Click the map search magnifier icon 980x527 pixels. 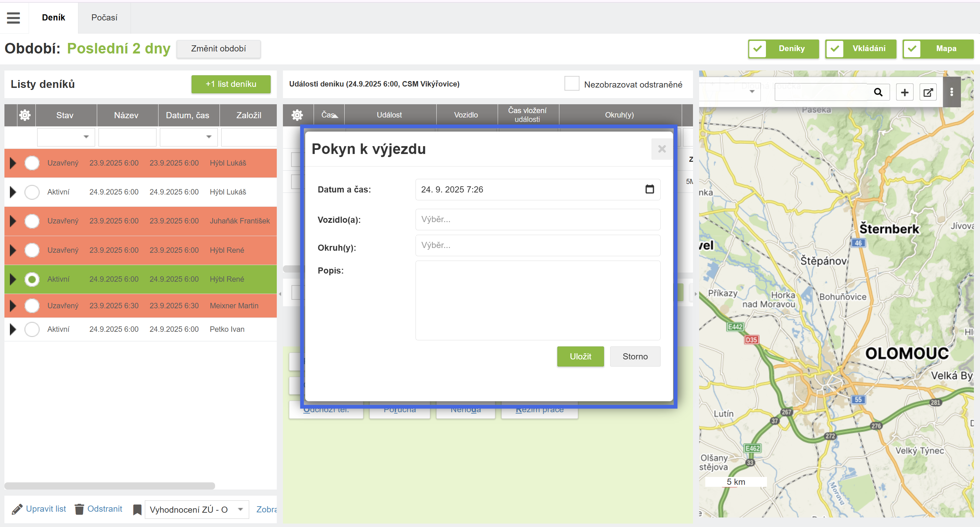878,92
